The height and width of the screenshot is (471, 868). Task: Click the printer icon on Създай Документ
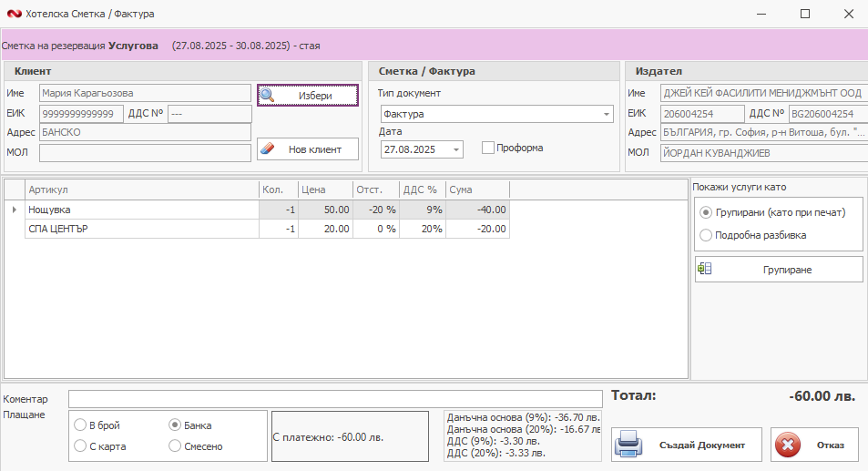point(629,445)
